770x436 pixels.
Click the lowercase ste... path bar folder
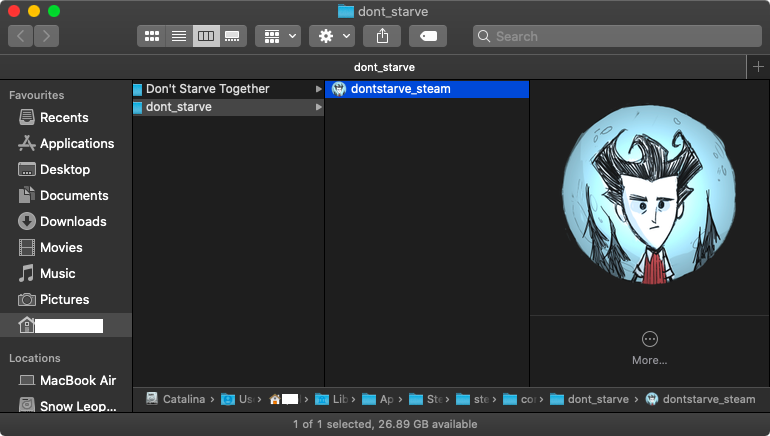[x=472, y=399]
